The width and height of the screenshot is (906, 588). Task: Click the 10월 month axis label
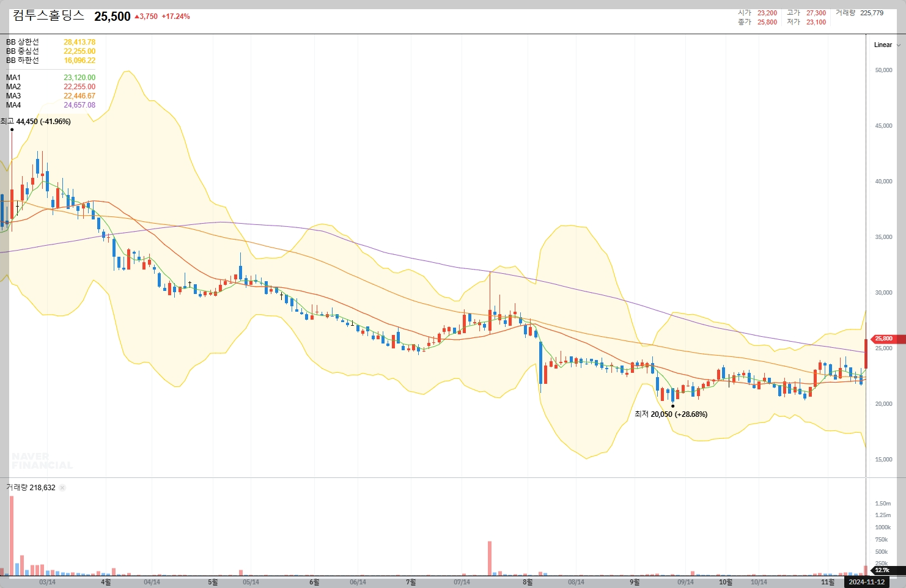726,582
